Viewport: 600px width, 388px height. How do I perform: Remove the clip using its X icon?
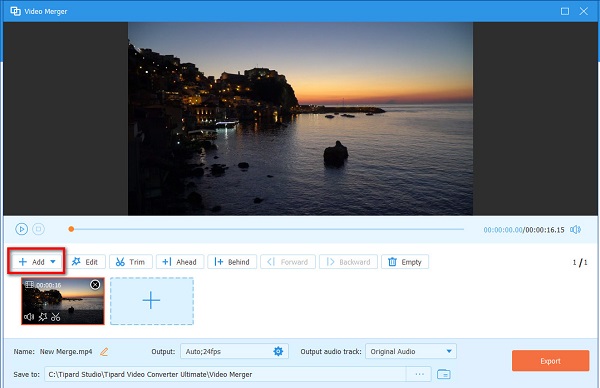[95, 284]
